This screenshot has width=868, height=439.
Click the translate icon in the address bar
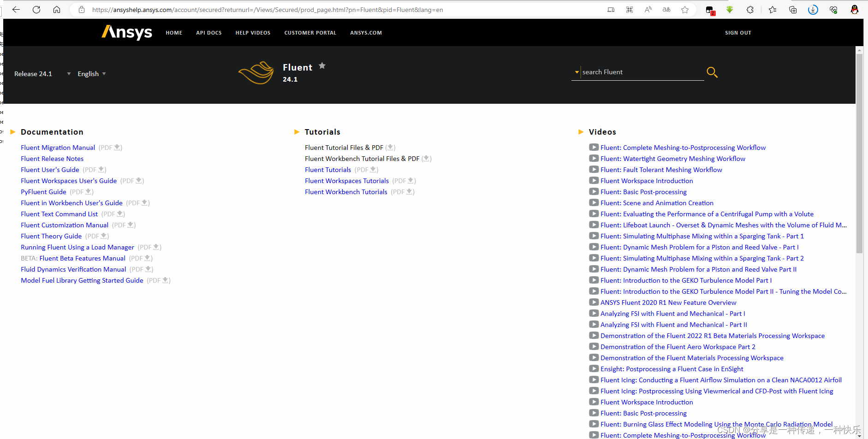(x=666, y=9)
